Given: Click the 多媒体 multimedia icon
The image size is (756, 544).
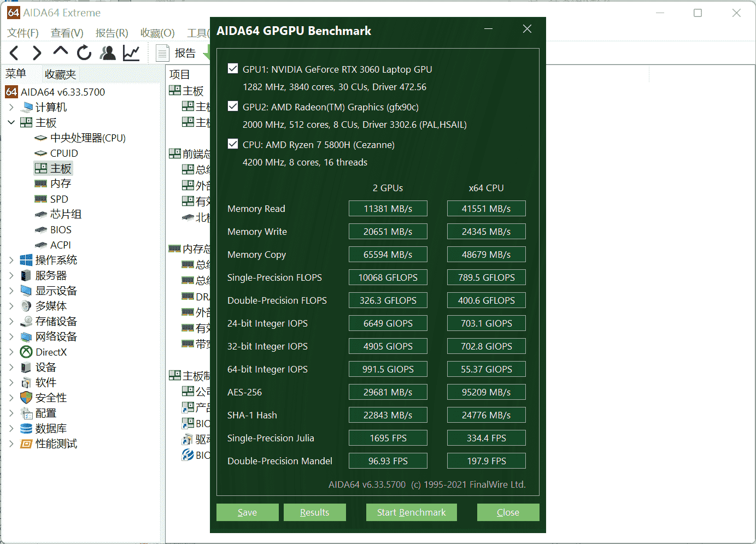Looking at the screenshot, I should (x=26, y=306).
